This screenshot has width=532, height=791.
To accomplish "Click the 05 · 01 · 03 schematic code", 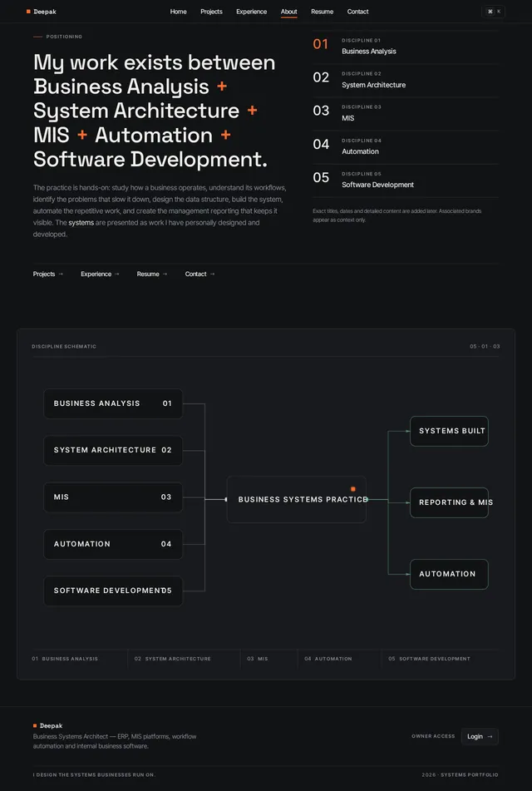I will (x=485, y=347).
